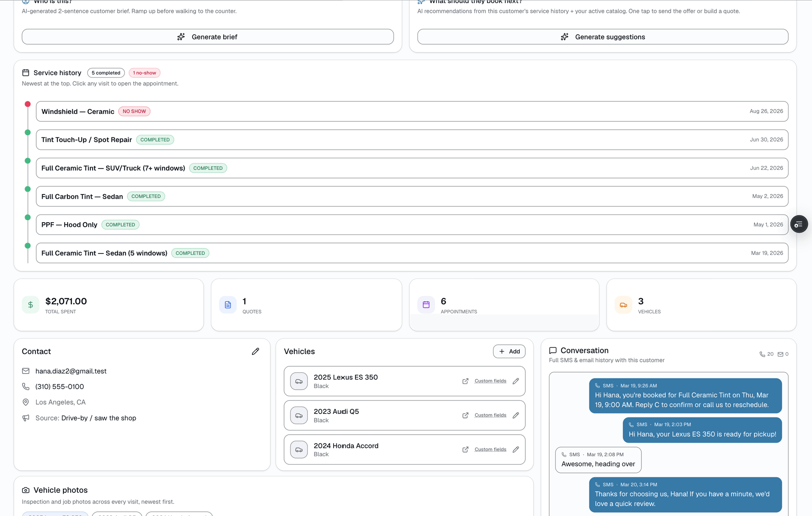
Task: Click the Los Angeles, CA location
Action: (x=61, y=402)
